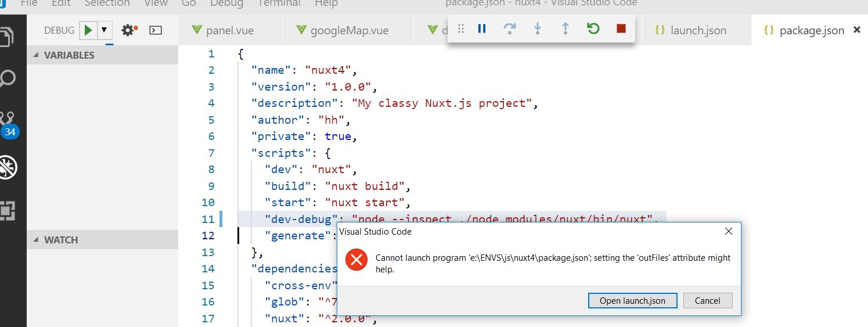The image size is (868, 327).
Task: Click Open launch.json button in dialog
Action: (632, 300)
